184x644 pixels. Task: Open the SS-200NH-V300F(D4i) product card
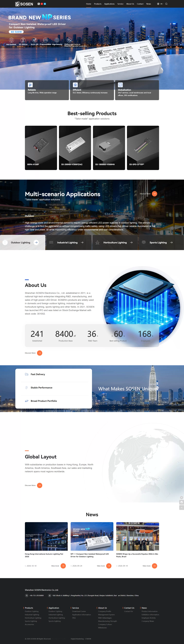[x=75, y=148]
